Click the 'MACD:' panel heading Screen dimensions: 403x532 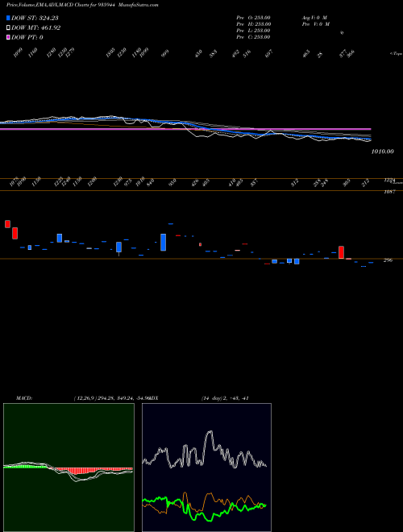point(24,398)
